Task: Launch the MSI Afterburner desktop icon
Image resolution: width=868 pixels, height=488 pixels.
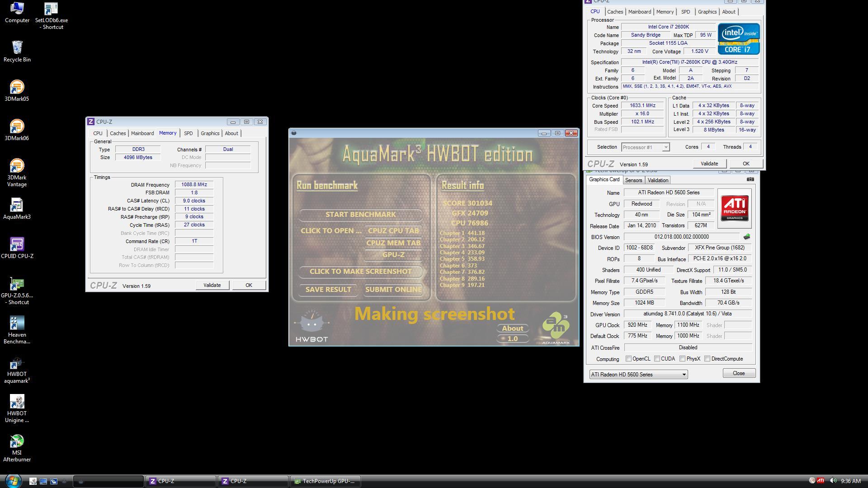Action: pyautogui.click(x=17, y=448)
